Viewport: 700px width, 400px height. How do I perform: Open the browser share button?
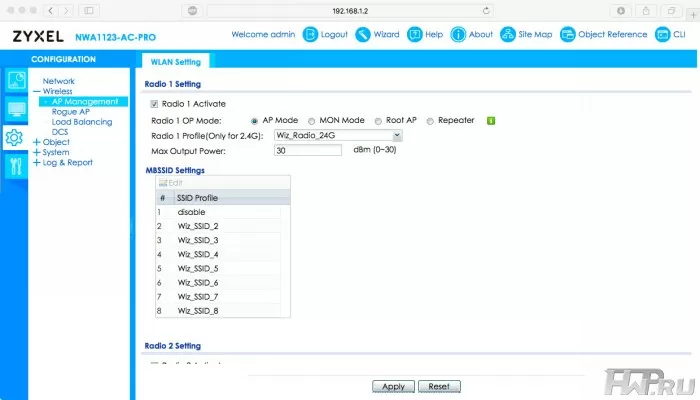[646, 11]
